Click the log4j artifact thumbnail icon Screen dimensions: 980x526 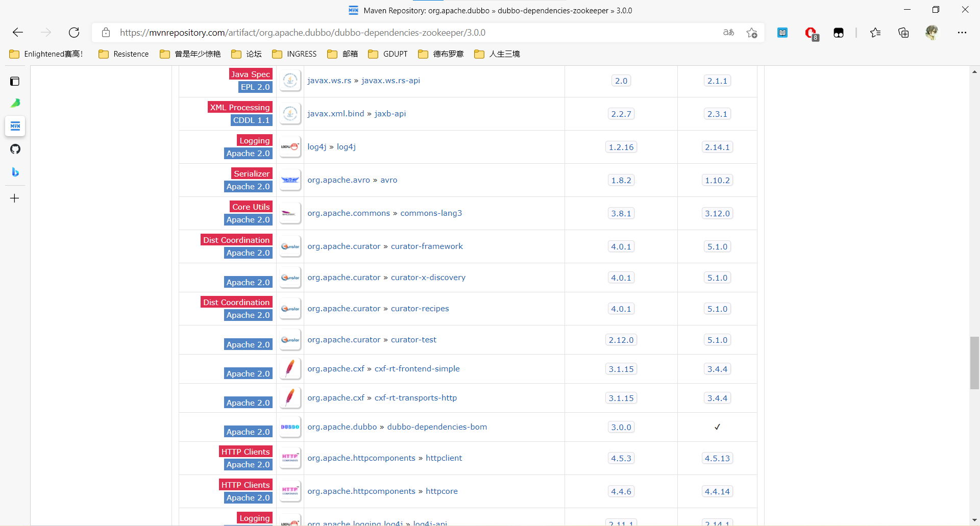[290, 147]
